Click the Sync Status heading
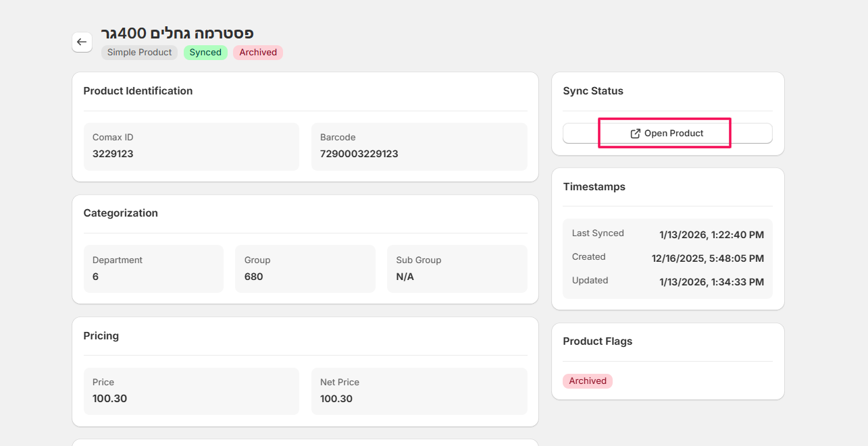 [x=592, y=91]
